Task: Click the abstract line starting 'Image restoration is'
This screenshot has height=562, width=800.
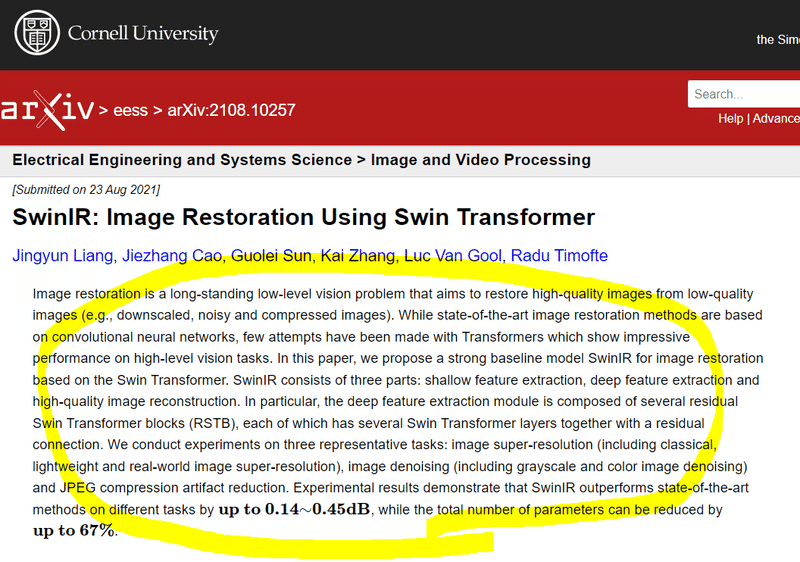Action: tap(393, 294)
